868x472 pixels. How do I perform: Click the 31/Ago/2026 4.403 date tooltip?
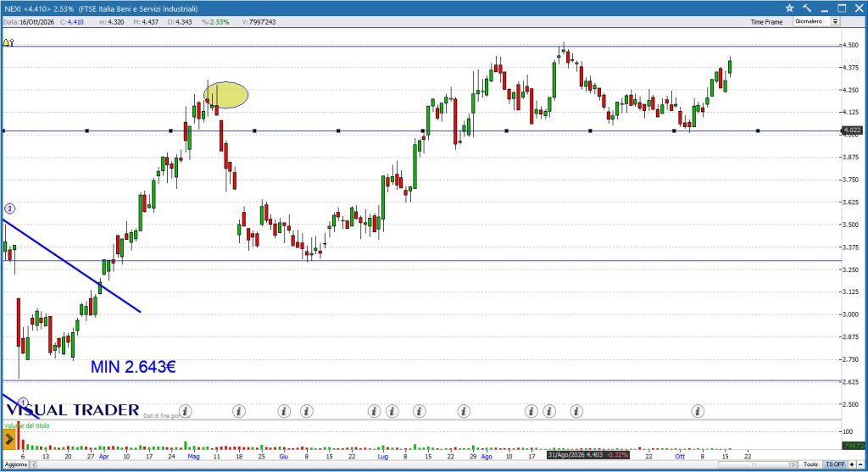(x=588, y=455)
